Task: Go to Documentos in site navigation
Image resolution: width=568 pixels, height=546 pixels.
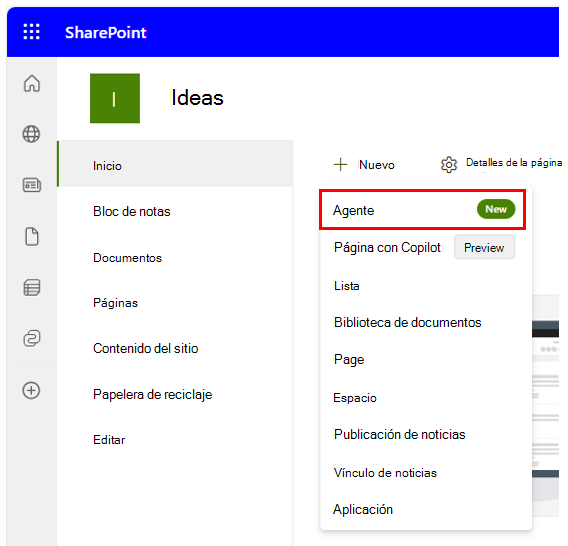Action: [x=128, y=258]
